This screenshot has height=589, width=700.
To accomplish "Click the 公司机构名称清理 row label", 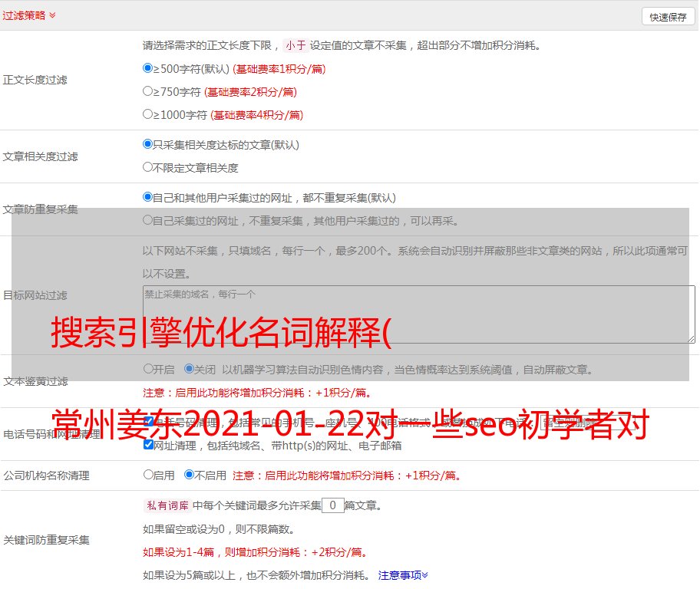I will (x=46, y=475).
